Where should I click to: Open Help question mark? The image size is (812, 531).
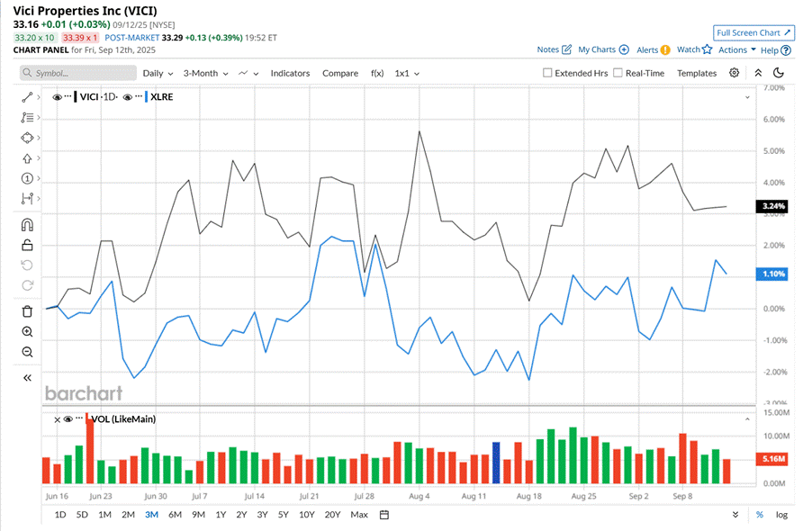786,50
